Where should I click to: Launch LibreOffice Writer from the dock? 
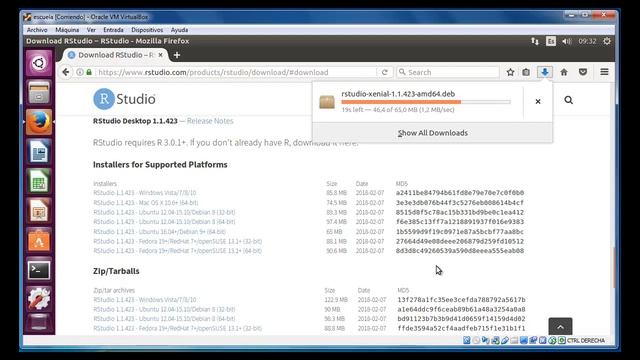click(39, 152)
